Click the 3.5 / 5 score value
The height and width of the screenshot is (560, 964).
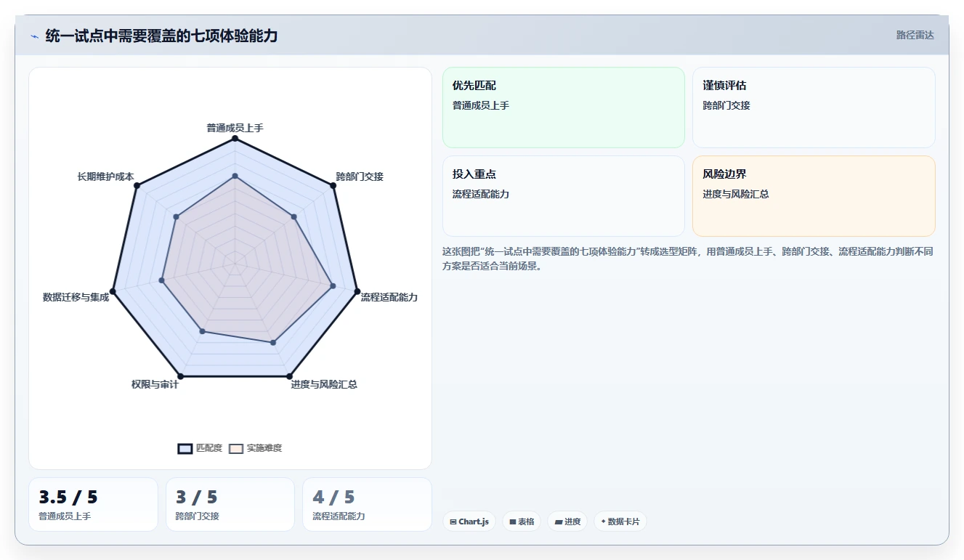(x=68, y=498)
